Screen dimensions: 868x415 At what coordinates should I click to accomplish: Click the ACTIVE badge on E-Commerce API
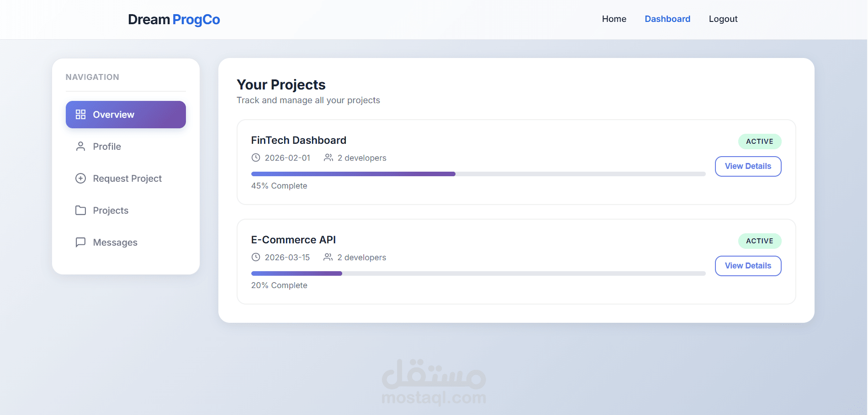pos(759,241)
